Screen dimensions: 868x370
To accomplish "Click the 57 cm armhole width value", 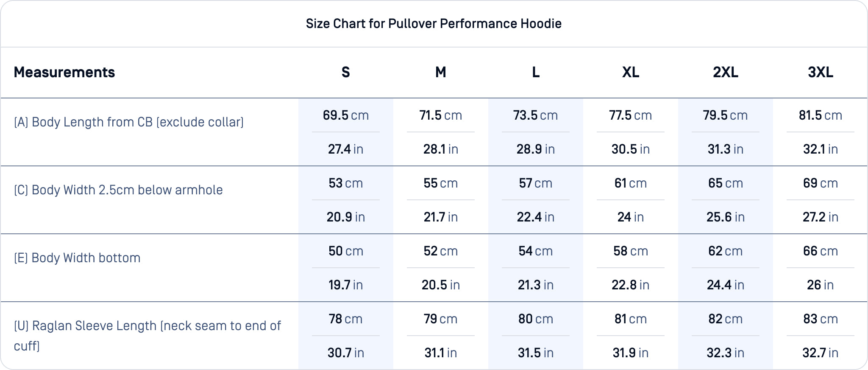I will point(536,183).
